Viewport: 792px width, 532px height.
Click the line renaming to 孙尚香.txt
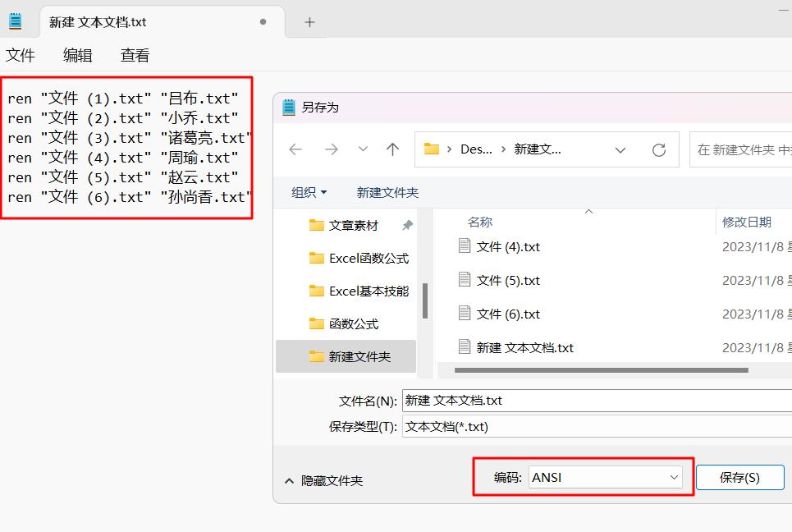(x=130, y=196)
